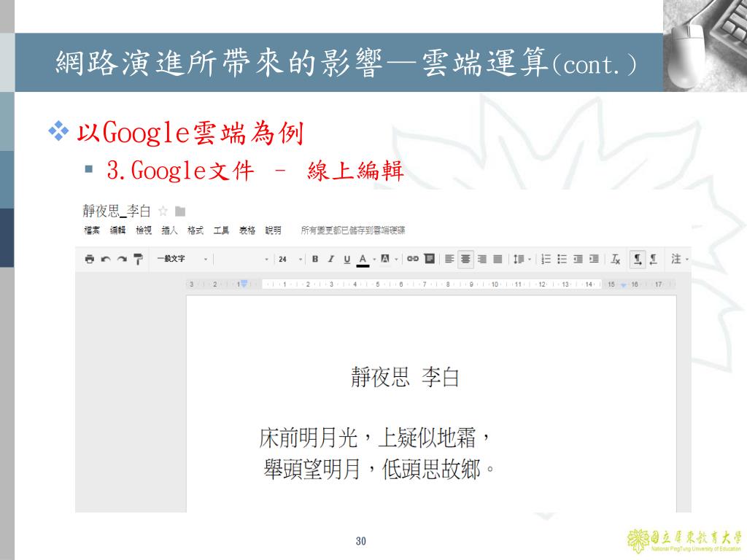Open the 格式 menu
The width and height of the screenshot is (747, 560).
click(x=196, y=230)
